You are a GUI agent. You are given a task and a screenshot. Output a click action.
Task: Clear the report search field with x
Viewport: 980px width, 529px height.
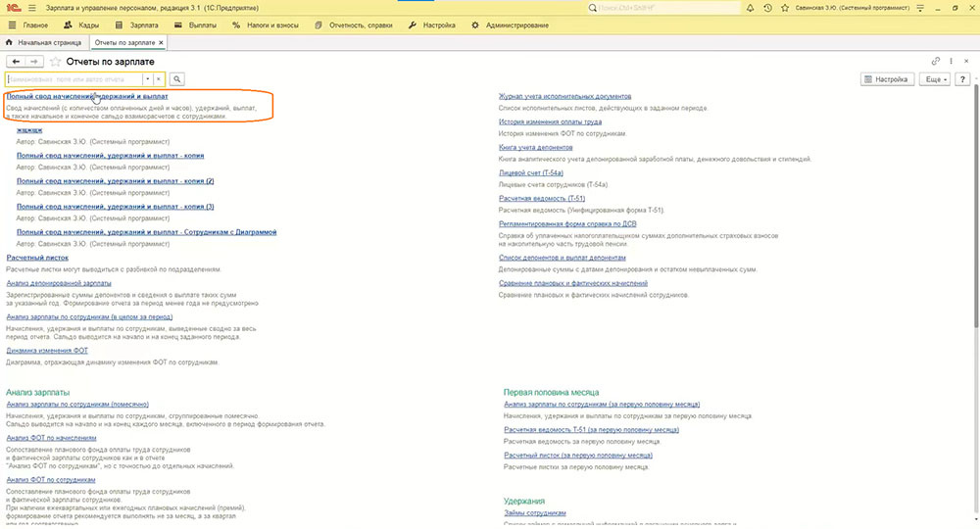pyautogui.click(x=159, y=79)
